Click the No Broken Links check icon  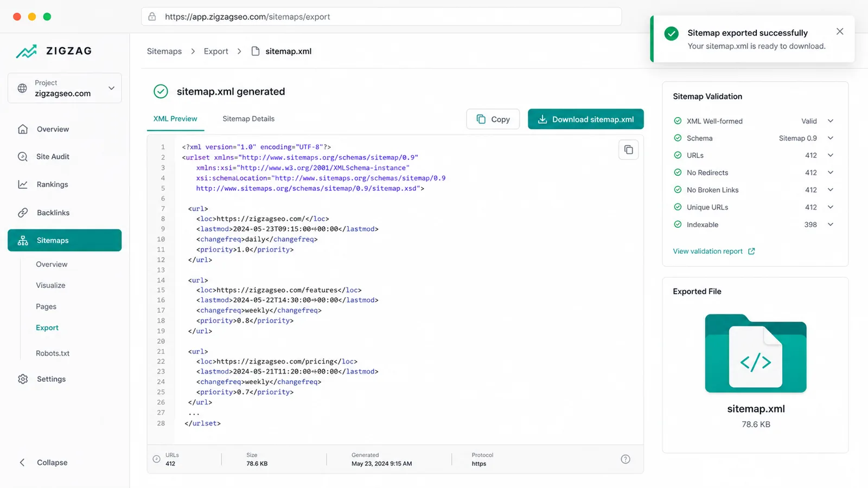[678, 190]
